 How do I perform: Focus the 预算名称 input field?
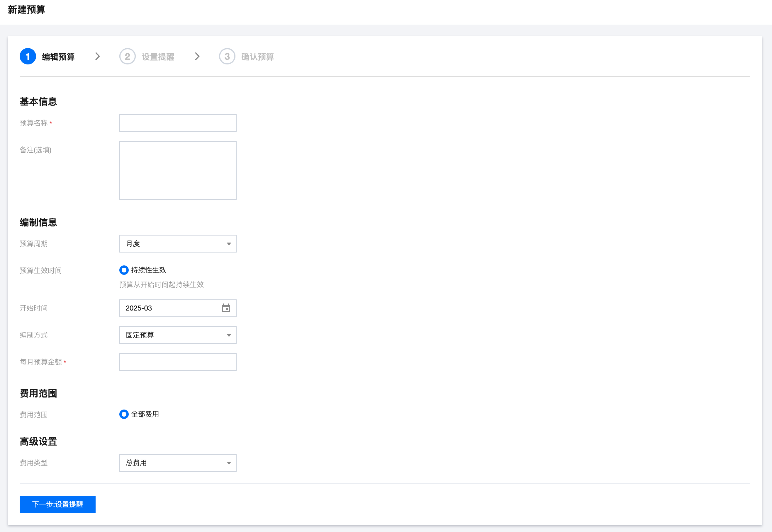click(178, 123)
